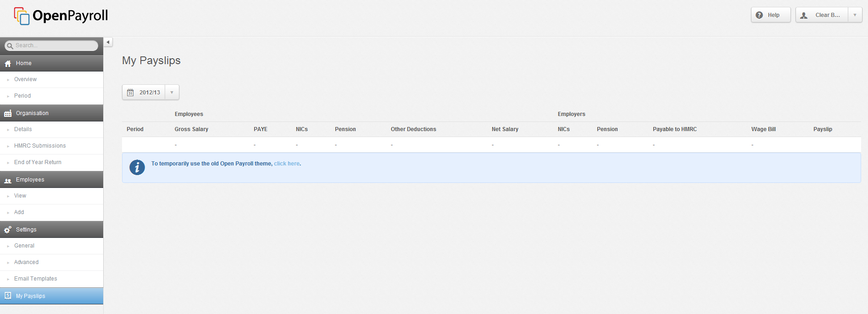Expand the user account dropdown arrow
This screenshot has width=868, height=314.
click(x=855, y=15)
